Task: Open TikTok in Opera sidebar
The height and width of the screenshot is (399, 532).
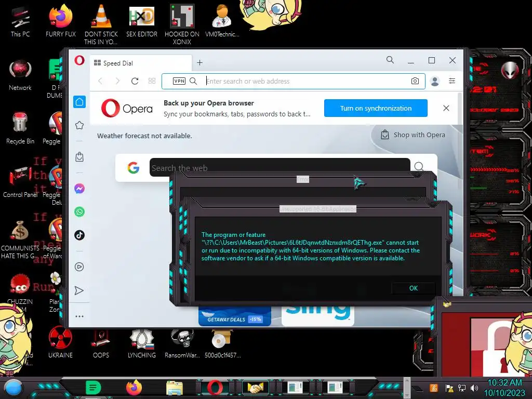Action: click(x=79, y=235)
